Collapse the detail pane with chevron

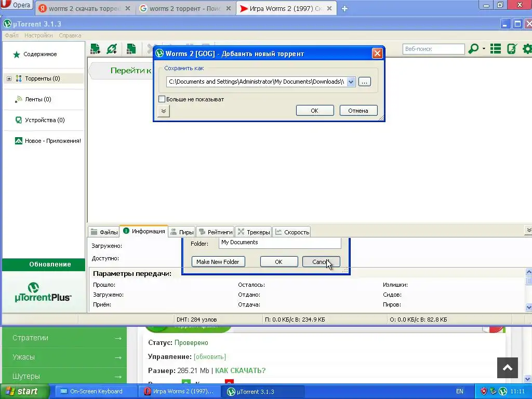[x=528, y=230]
